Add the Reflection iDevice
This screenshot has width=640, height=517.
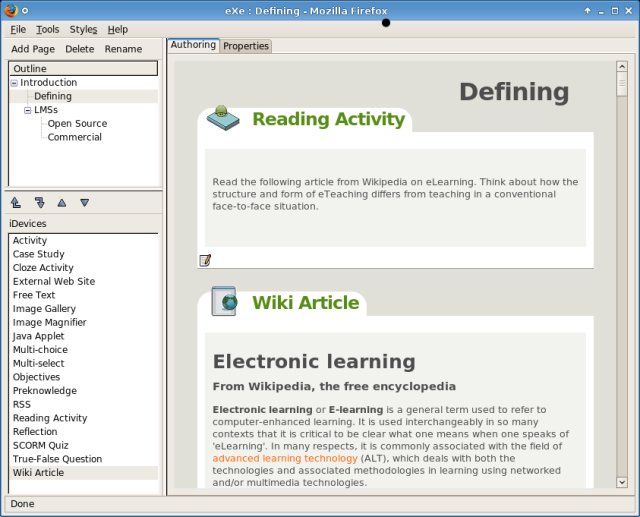pos(83,432)
